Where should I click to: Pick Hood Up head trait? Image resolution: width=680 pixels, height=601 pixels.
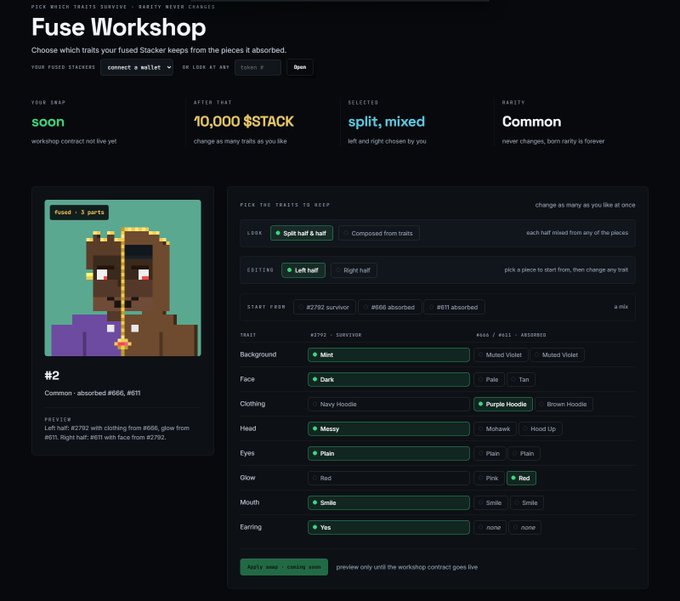point(540,429)
